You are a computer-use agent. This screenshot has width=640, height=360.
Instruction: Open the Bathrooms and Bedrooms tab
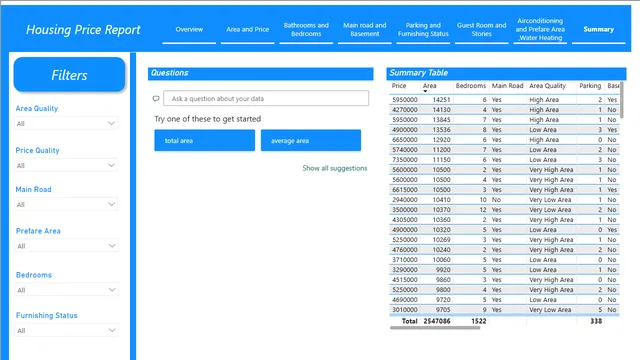306,29
